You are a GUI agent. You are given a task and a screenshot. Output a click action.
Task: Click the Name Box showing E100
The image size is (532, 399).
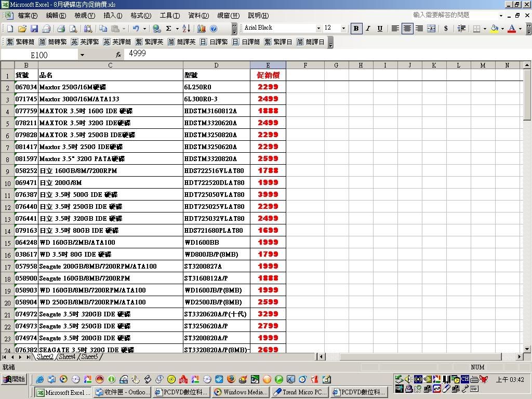(39, 55)
